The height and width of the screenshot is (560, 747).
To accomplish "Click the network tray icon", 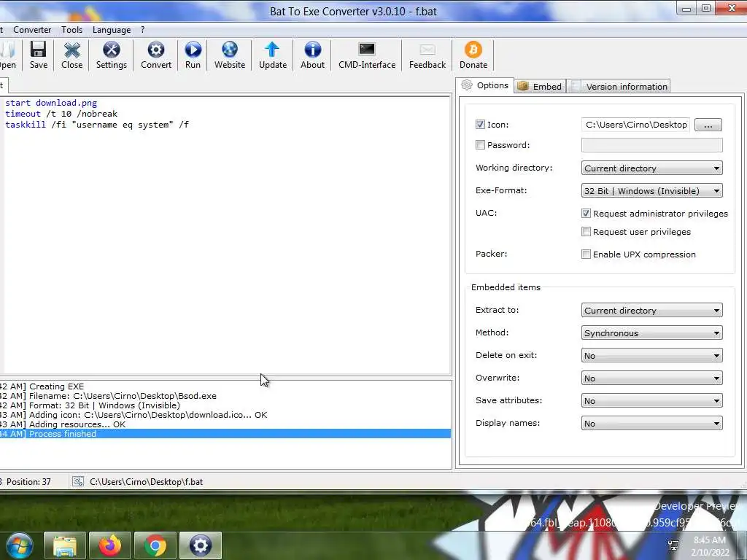I will [x=673, y=545].
